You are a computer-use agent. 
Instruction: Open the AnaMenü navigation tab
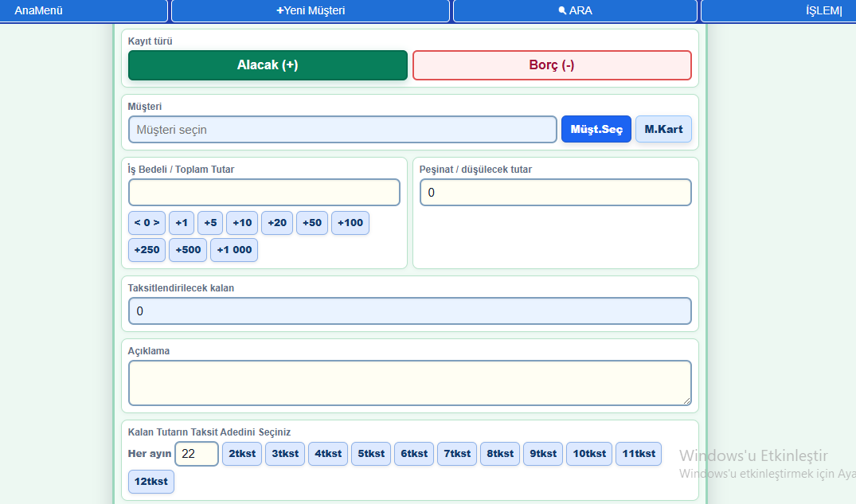click(83, 10)
